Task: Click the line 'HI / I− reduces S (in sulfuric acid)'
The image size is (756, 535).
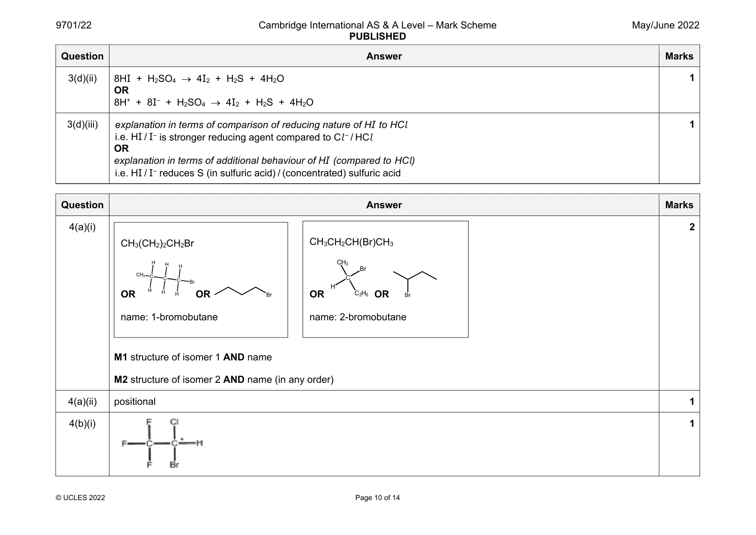Action: pos(258,173)
